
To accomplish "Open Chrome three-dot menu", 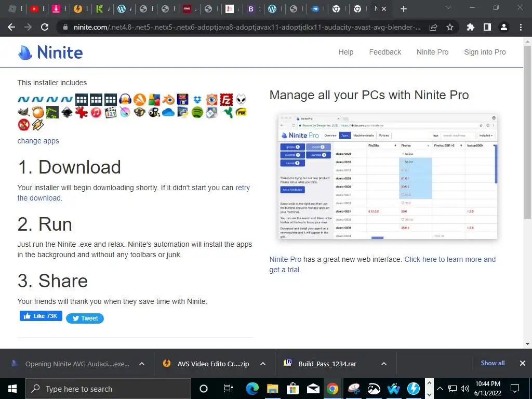I will (x=521, y=27).
